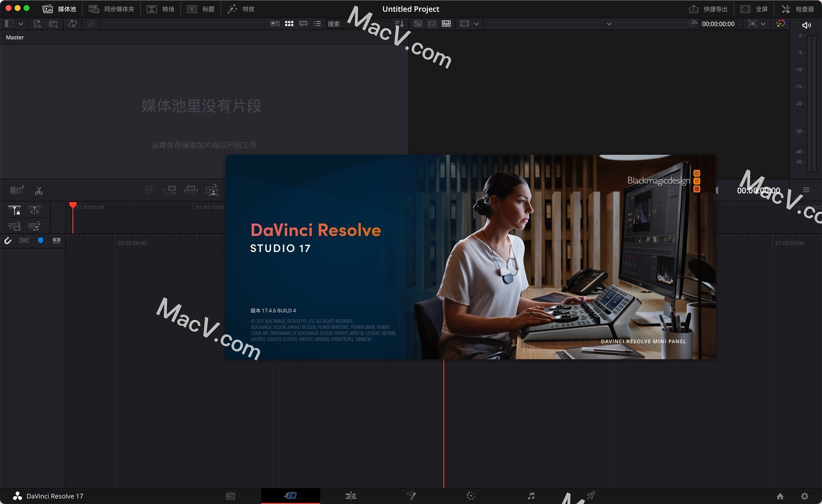Image resolution: width=822 pixels, height=504 pixels.
Task: Expand the bin list dropdown arrow
Action: coord(21,24)
